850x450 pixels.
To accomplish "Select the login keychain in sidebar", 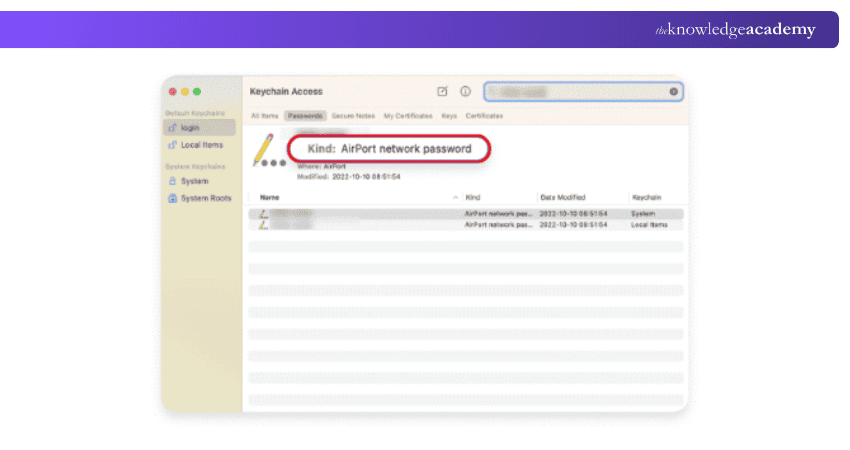I will (199, 127).
